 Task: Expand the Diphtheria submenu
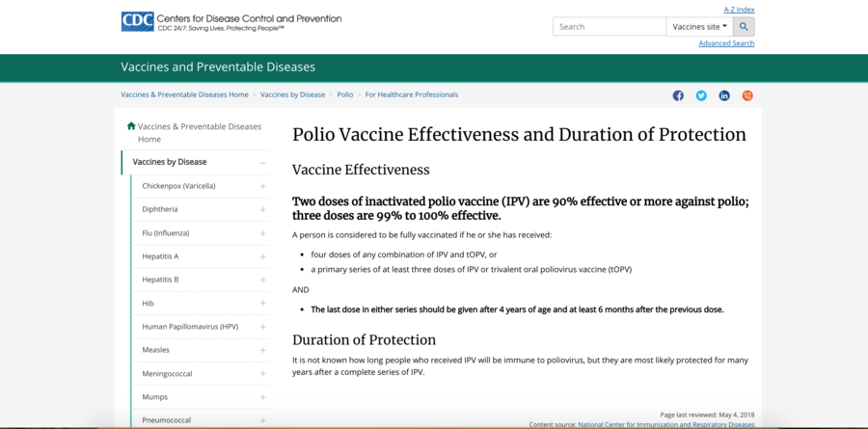pyautogui.click(x=263, y=210)
